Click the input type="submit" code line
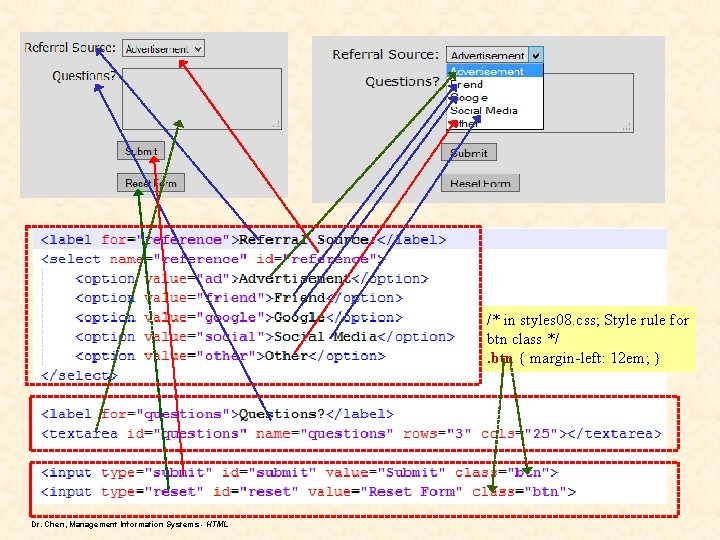720x540 pixels. point(299,472)
